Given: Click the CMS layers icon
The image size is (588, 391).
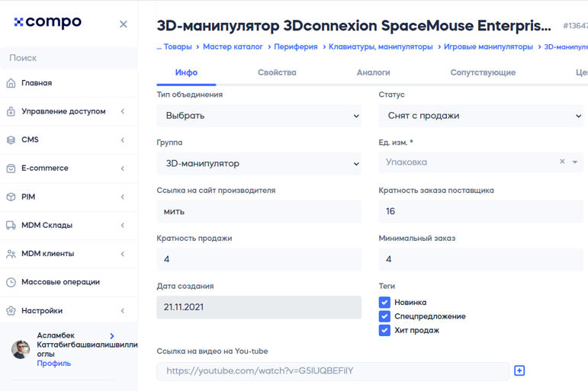Looking at the screenshot, I should [11, 139].
